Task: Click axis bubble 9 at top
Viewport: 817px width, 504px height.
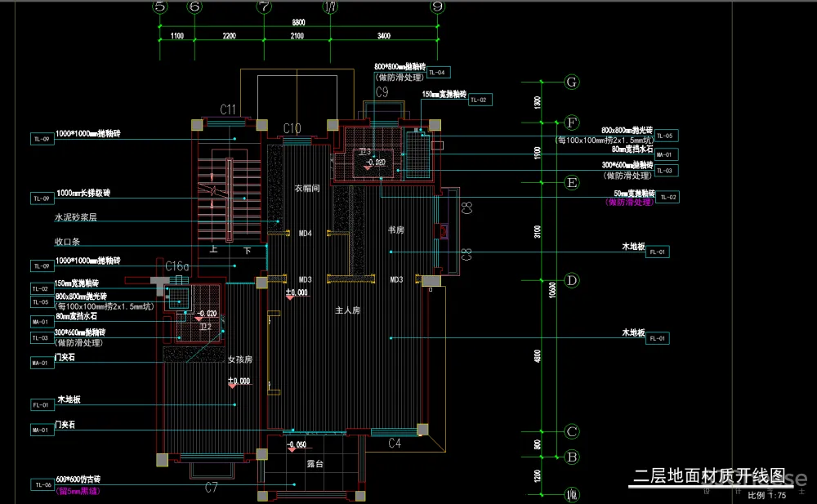Action: pos(438,7)
